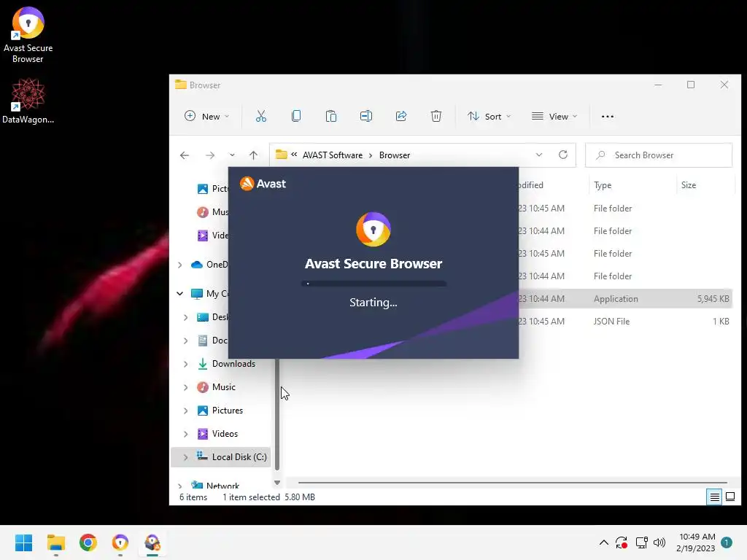Screen dimensions: 747x560
Task: Select Videos under My Computer
Action: [x=225, y=434]
